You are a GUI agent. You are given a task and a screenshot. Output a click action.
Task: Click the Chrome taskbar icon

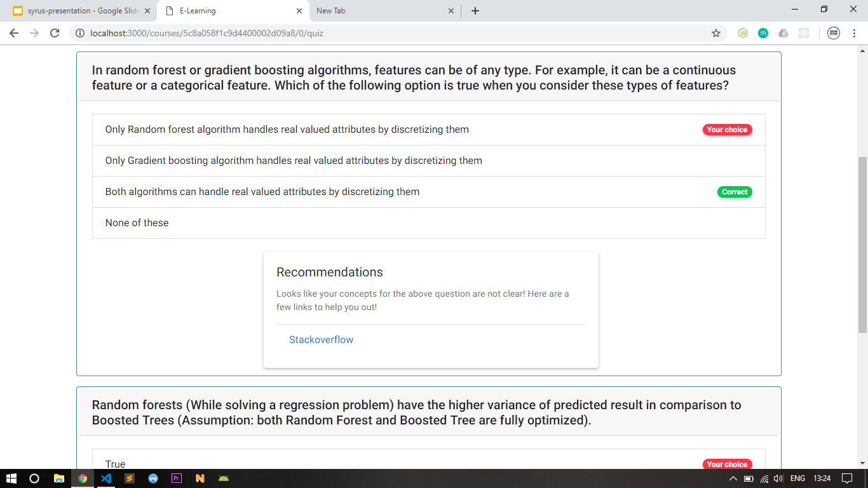tap(83, 478)
